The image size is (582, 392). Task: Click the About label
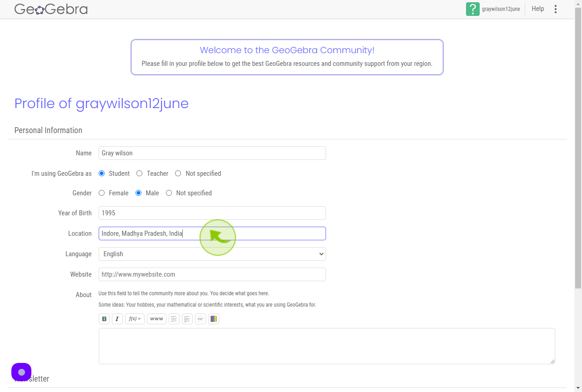click(x=84, y=295)
